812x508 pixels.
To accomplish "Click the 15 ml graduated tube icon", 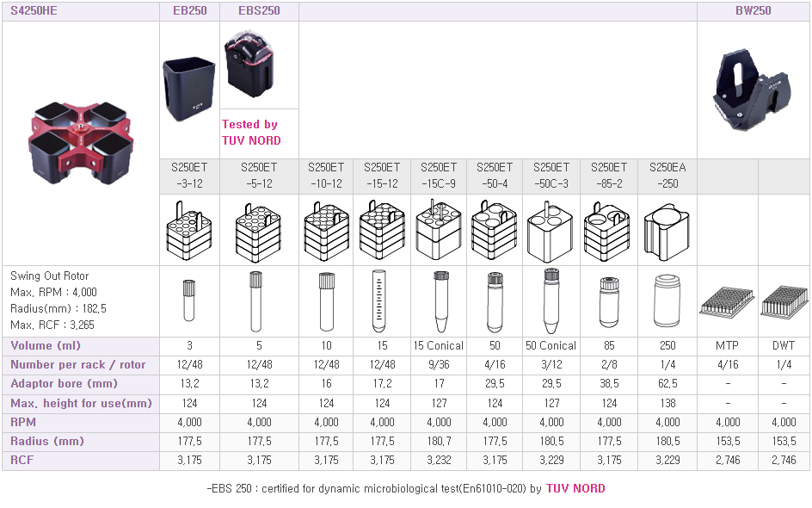I will tap(379, 301).
